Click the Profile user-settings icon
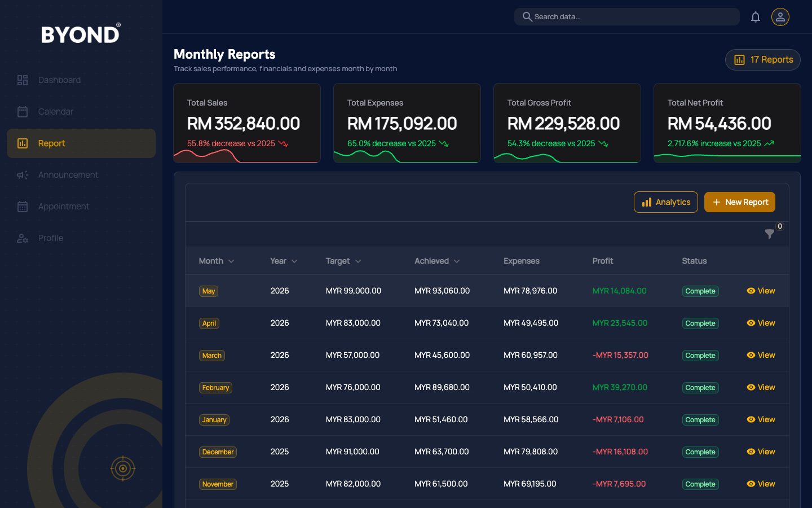The height and width of the screenshot is (508, 812). pos(23,238)
